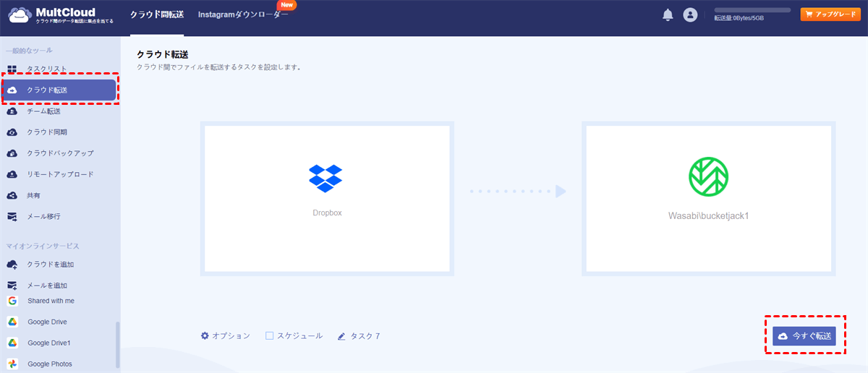Image resolution: width=868 pixels, height=373 pixels.
Task: Open Instagramダウンローダー tab
Action: coord(243,14)
